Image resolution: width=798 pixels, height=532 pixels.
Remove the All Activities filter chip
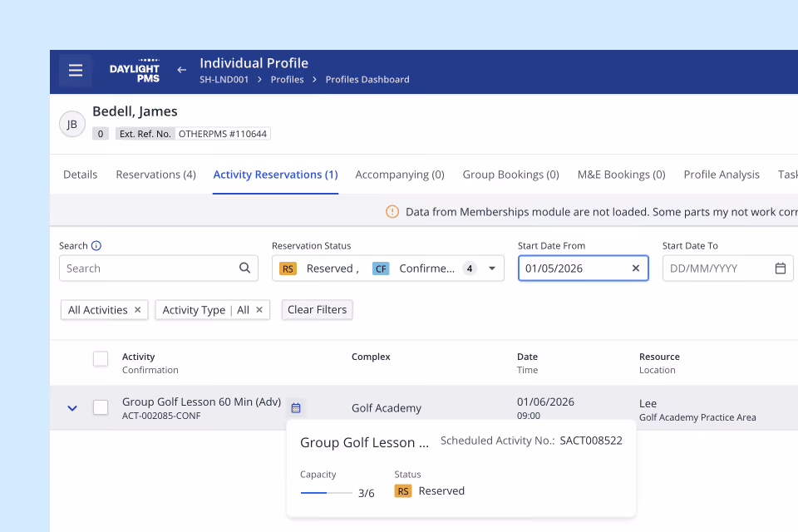[x=137, y=309]
